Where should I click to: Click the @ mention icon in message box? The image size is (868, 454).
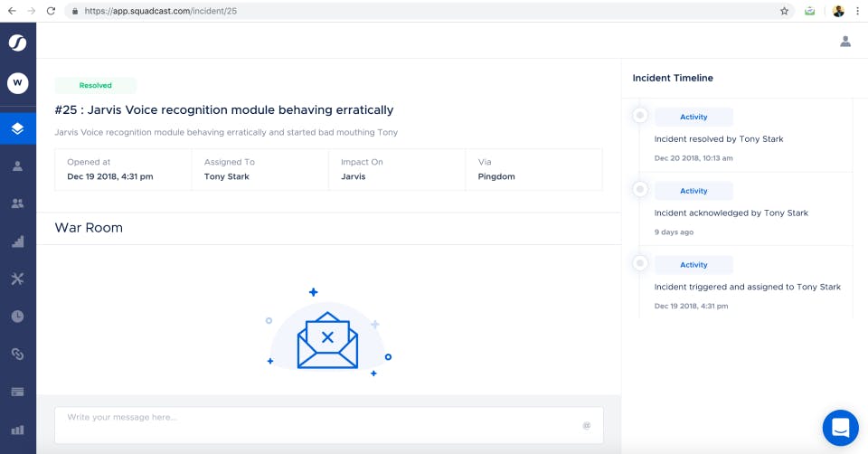pyautogui.click(x=587, y=425)
